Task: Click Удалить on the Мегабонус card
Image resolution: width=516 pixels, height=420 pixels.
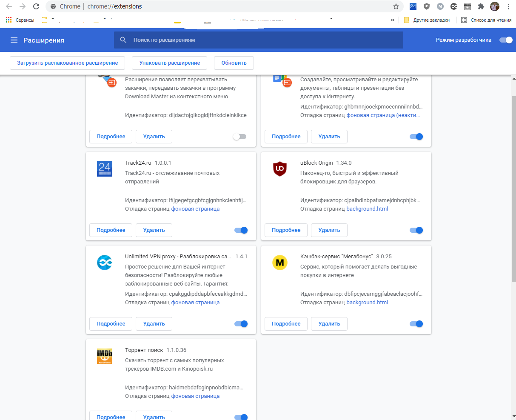Action: pyautogui.click(x=329, y=324)
